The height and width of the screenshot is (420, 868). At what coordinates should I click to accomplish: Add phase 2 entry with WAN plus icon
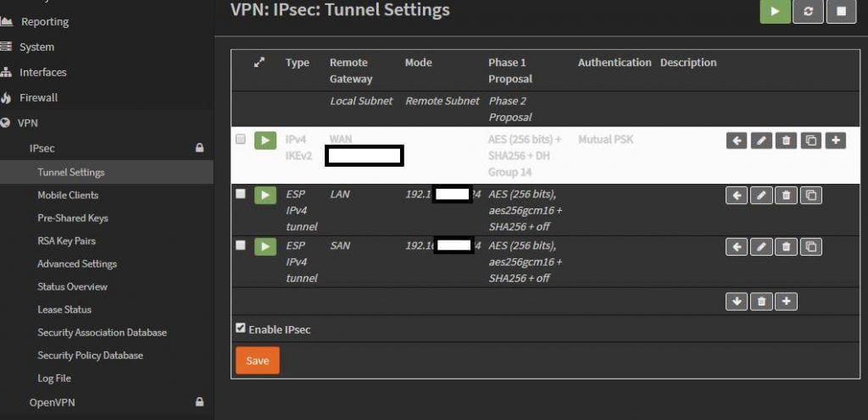pos(835,141)
